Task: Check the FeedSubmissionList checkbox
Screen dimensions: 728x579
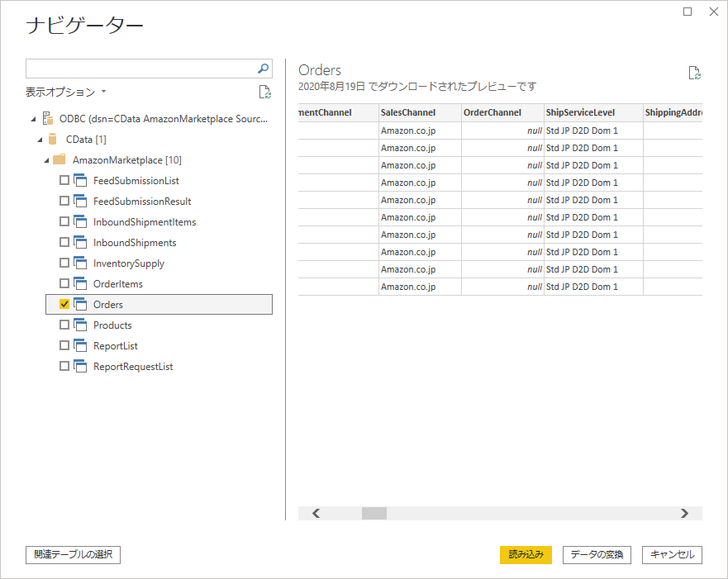Action: coord(64,181)
